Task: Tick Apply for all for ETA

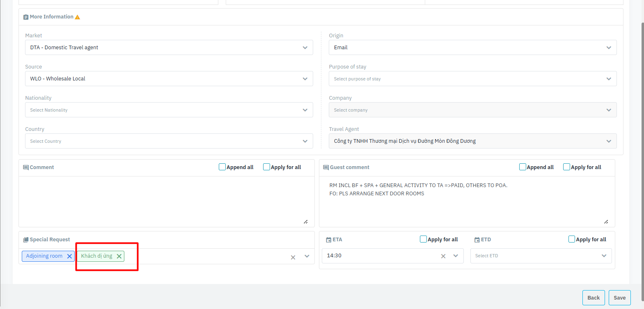Action: click(x=423, y=239)
